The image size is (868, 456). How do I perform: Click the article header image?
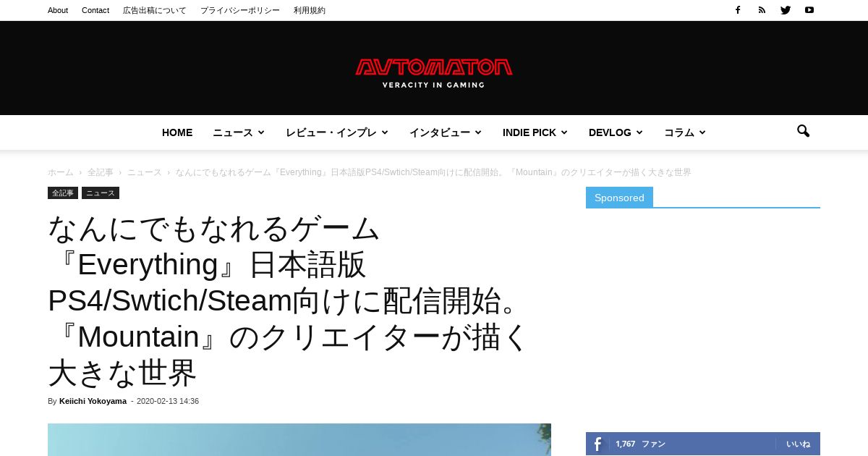[x=299, y=439]
